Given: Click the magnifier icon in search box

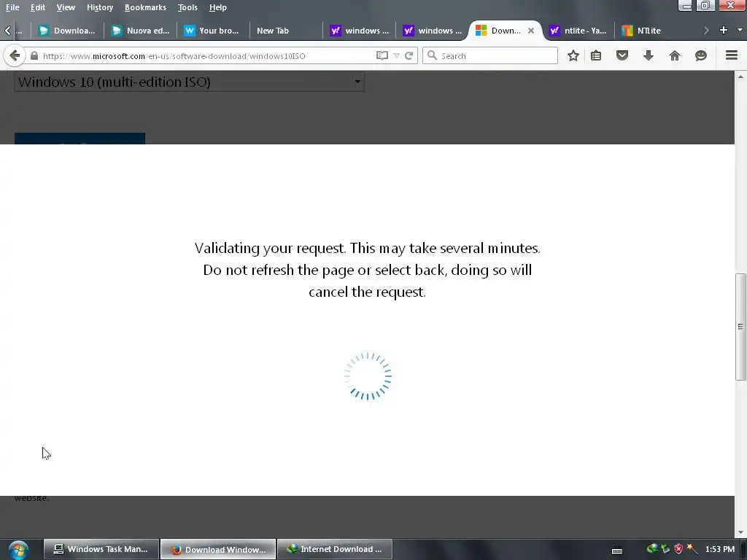Looking at the screenshot, I should click(432, 55).
